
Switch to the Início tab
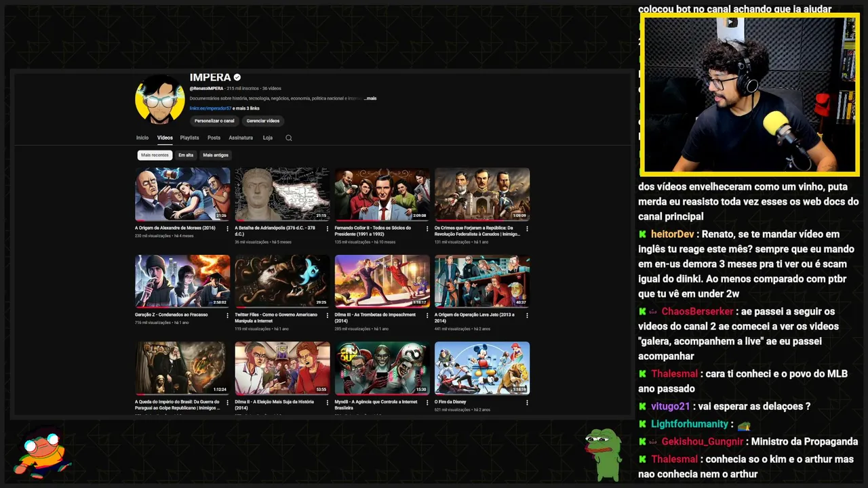[142, 138]
